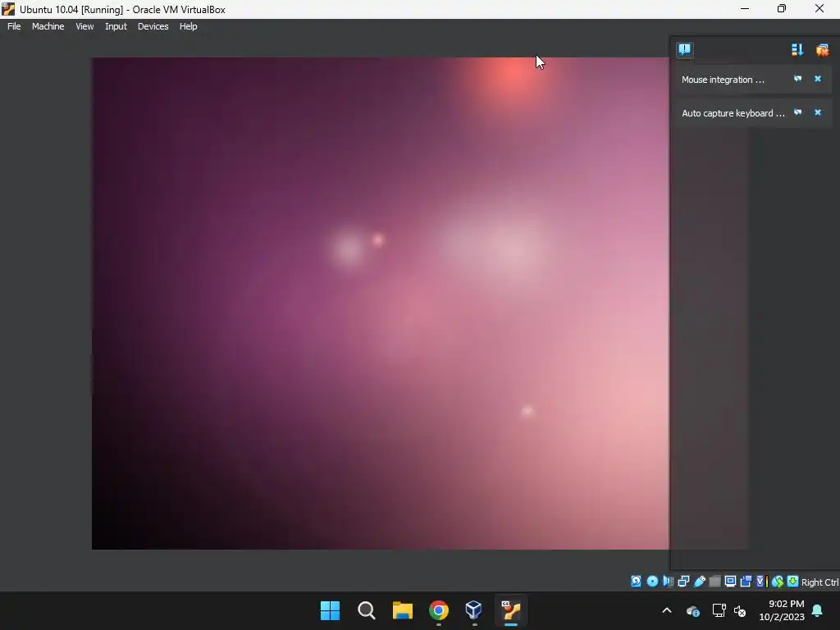
Task: Click the notification sort order icon
Action: 797,50
